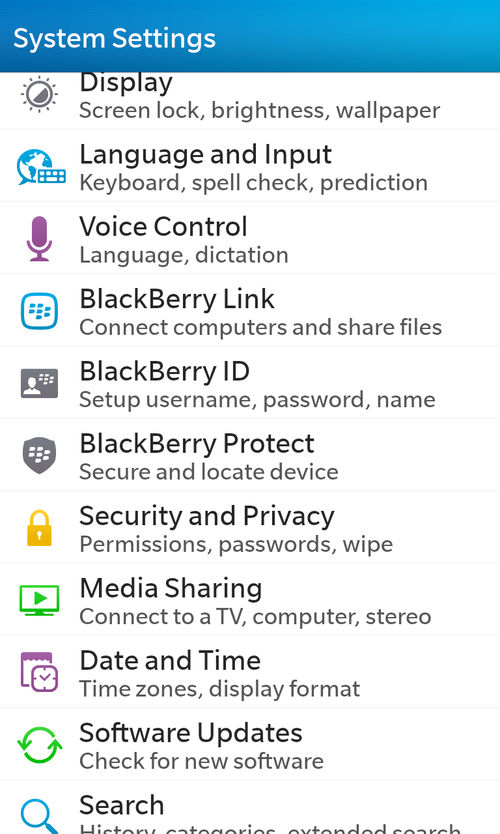Tap the BlackBerry Link logo icon
The width and height of the screenshot is (500, 834).
39,311
